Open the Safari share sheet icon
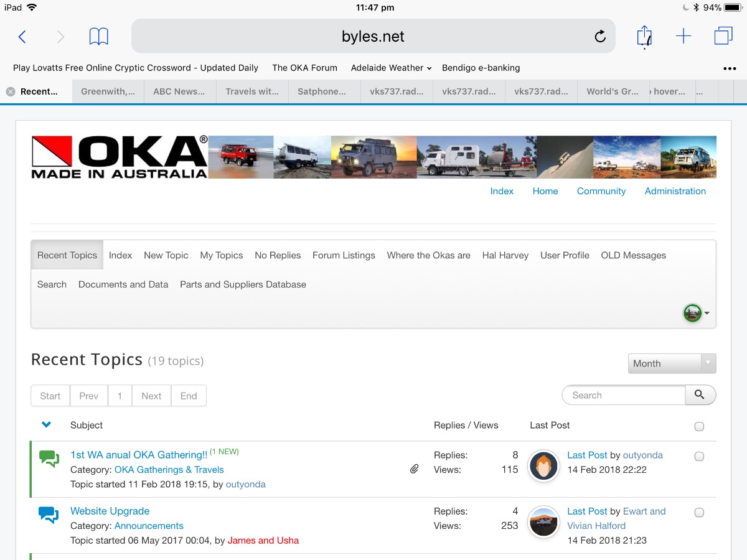The height and width of the screenshot is (560, 747). click(644, 35)
